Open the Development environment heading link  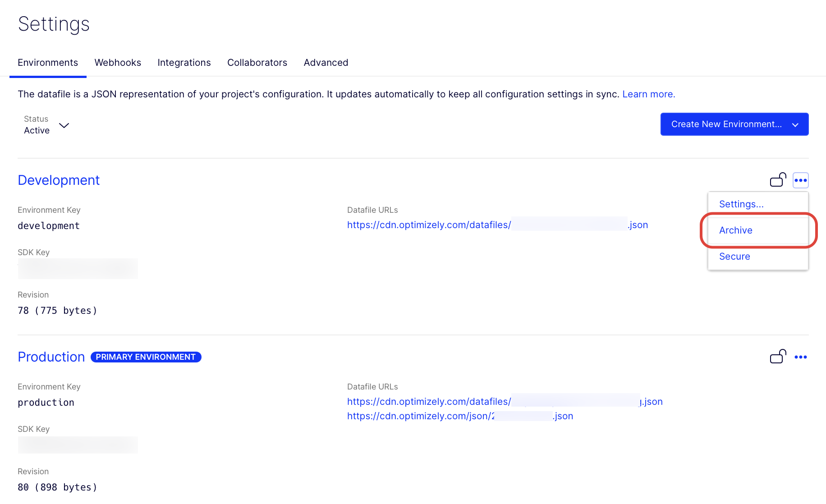tap(59, 180)
